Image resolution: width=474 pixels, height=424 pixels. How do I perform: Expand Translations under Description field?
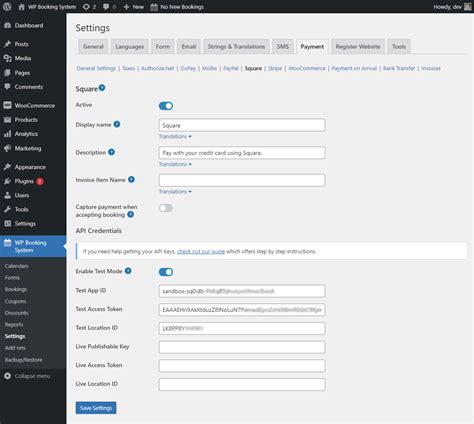[x=175, y=164]
